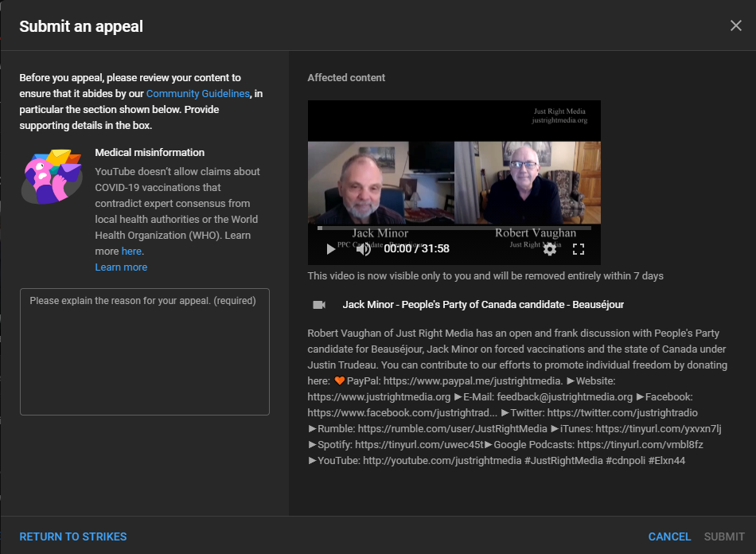Click the #JustRightMedia hashtag

click(x=563, y=460)
